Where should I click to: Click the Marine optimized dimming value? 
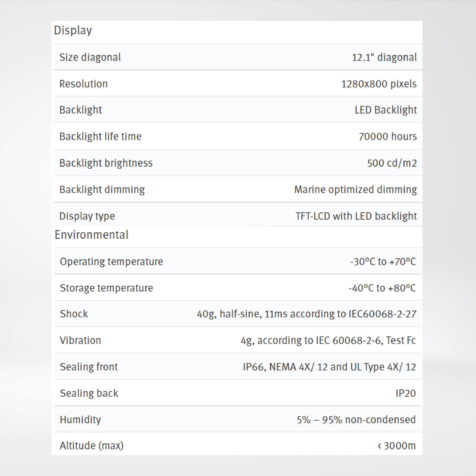click(355, 190)
